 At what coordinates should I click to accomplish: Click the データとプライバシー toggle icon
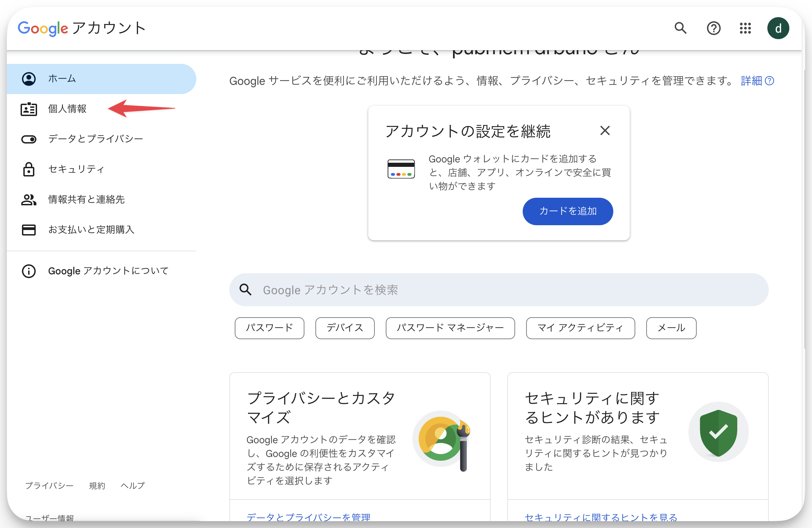[29, 139]
